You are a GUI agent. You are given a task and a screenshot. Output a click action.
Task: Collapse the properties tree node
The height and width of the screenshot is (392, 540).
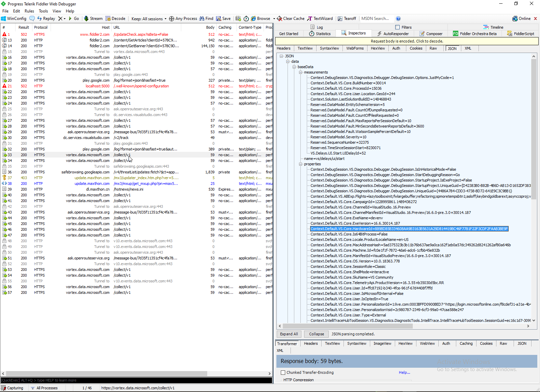(x=300, y=164)
